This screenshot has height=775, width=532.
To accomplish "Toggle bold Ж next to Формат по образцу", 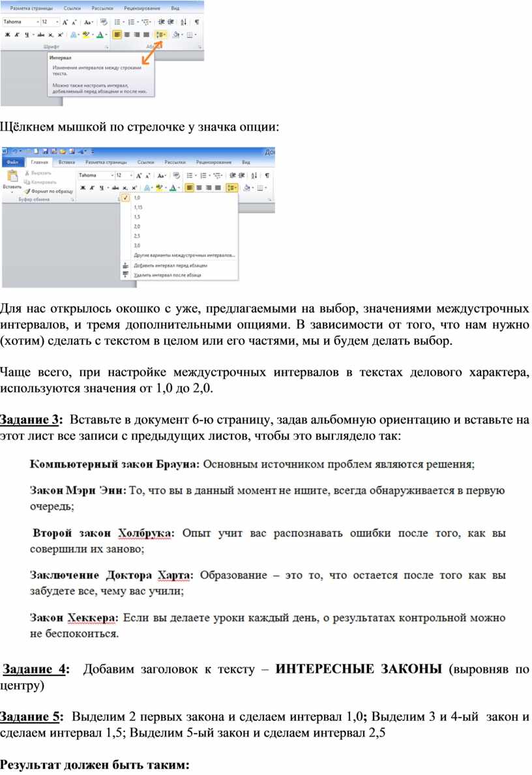I will coord(83,188).
